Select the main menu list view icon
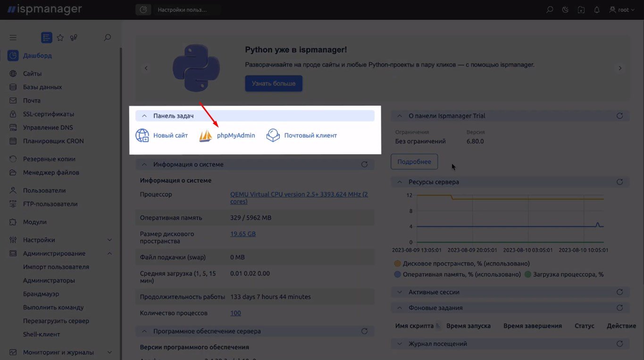 point(46,37)
